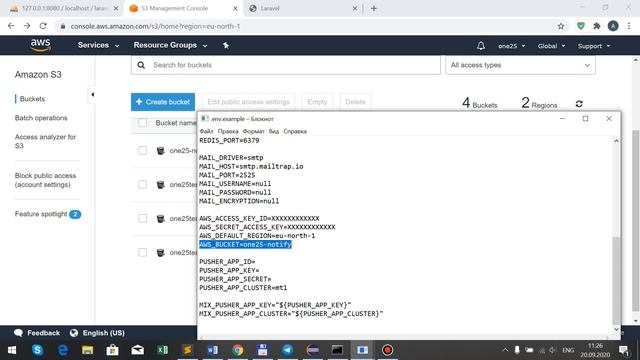This screenshot has height=360, width=640.
Task: Check the box for the second bucket row
Action: tap(142, 184)
